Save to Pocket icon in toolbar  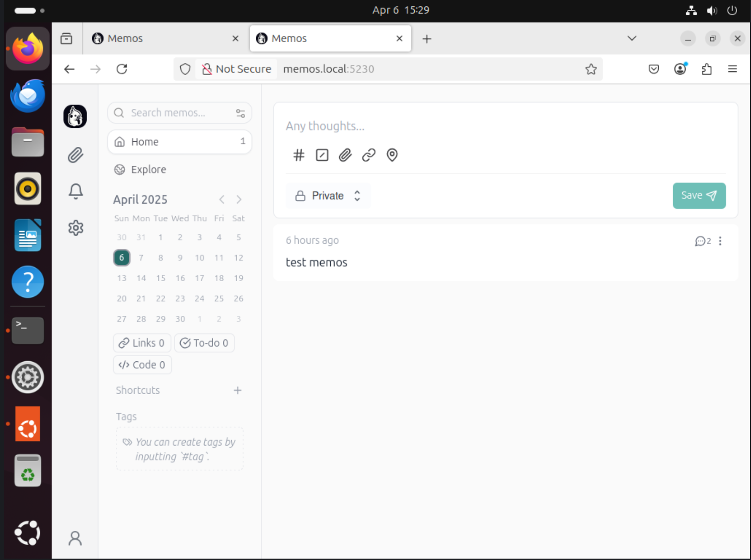tap(654, 69)
